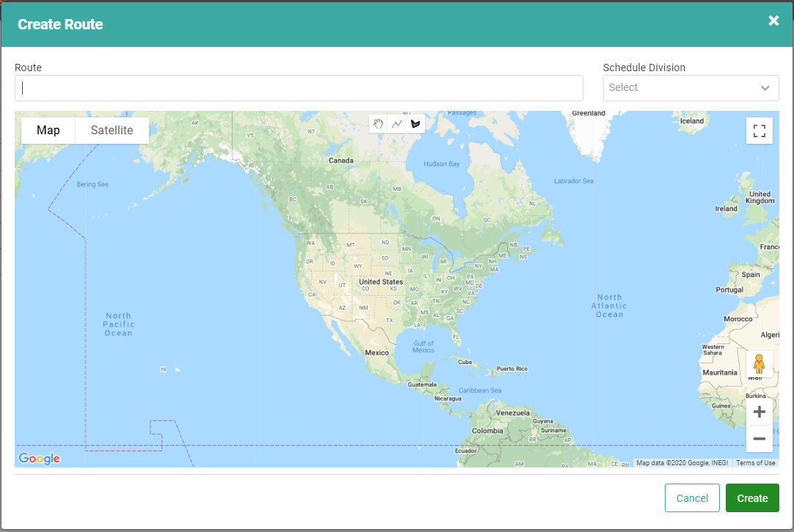Click the Ireland label on map
Screen dimensions: 794x532
coord(726,208)
